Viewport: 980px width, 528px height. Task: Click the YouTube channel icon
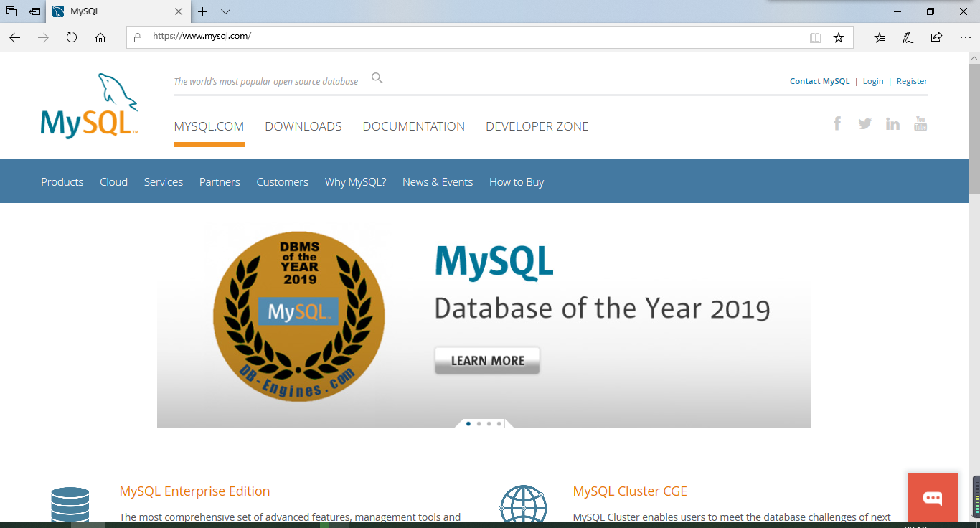920,123
